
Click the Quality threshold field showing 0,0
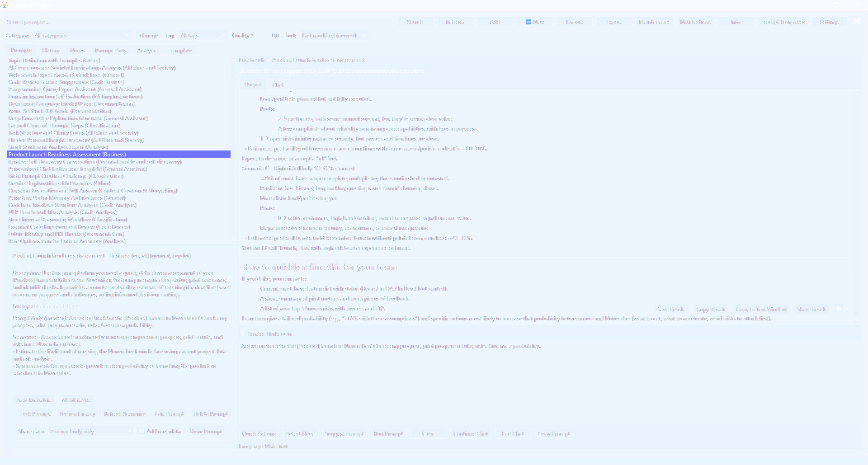[270, 35]
